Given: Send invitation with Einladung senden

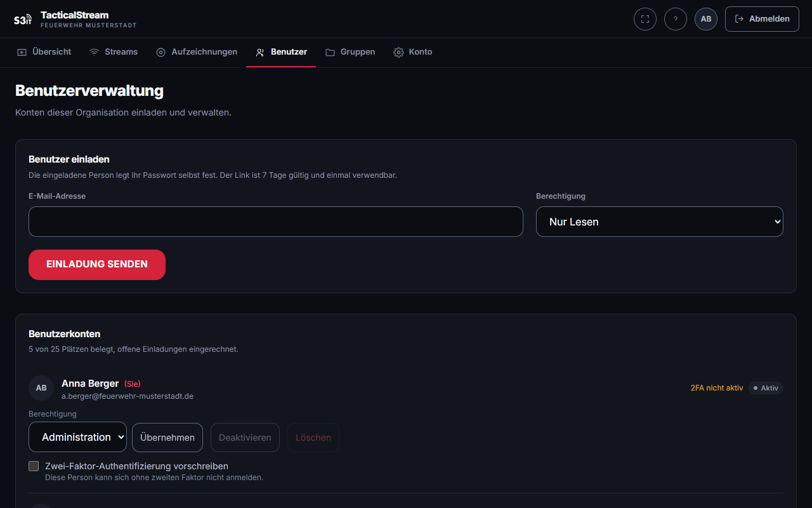Looking at the screenshot, I should pyautogui.click(x=97, y=265).
